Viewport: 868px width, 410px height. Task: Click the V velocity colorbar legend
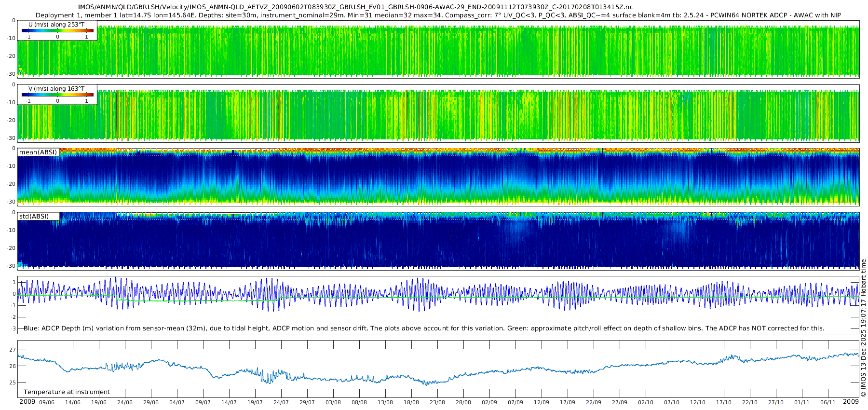(57, 95)
